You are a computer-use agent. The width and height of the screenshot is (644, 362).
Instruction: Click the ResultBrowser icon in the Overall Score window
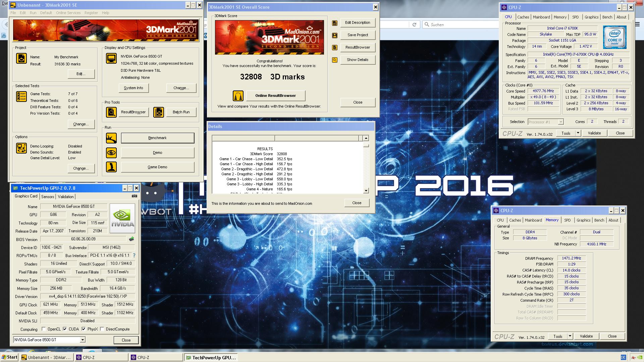click(x=335, y=48)
